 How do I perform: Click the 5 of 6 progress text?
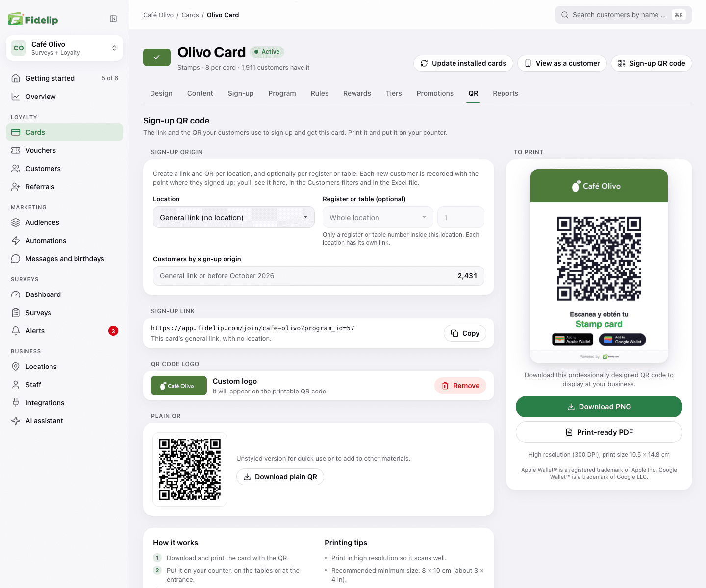coord(110,78)
